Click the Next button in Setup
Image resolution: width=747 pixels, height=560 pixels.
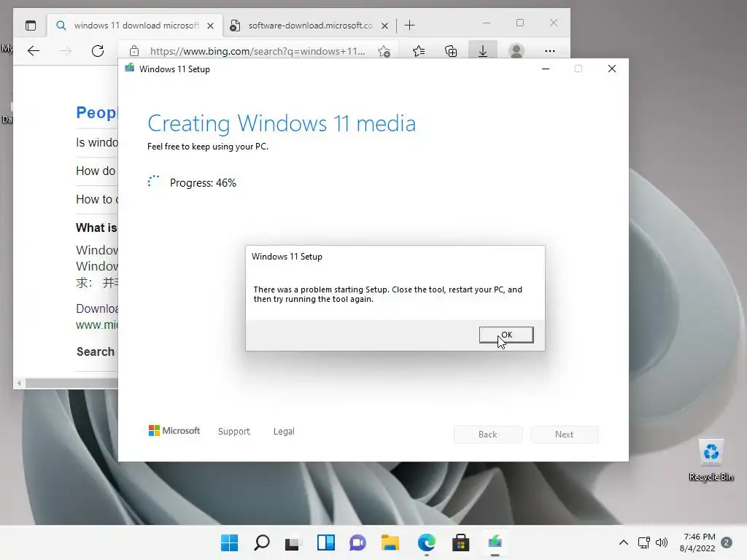click(x=564, y=435)
